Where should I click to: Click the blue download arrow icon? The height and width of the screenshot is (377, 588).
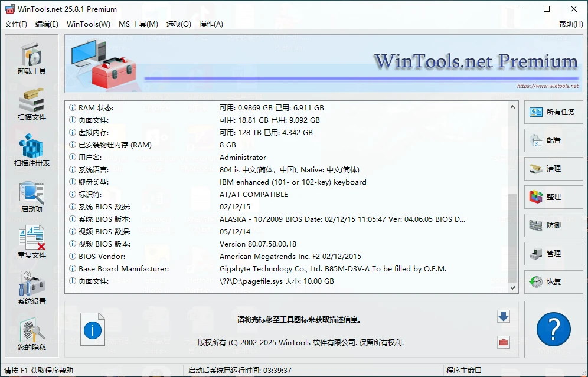click(503, 317)
